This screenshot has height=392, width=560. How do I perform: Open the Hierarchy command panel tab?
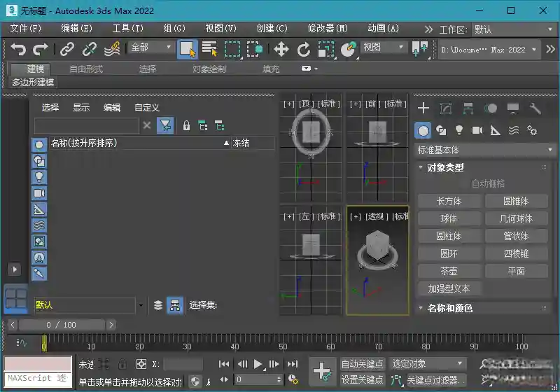468,108
